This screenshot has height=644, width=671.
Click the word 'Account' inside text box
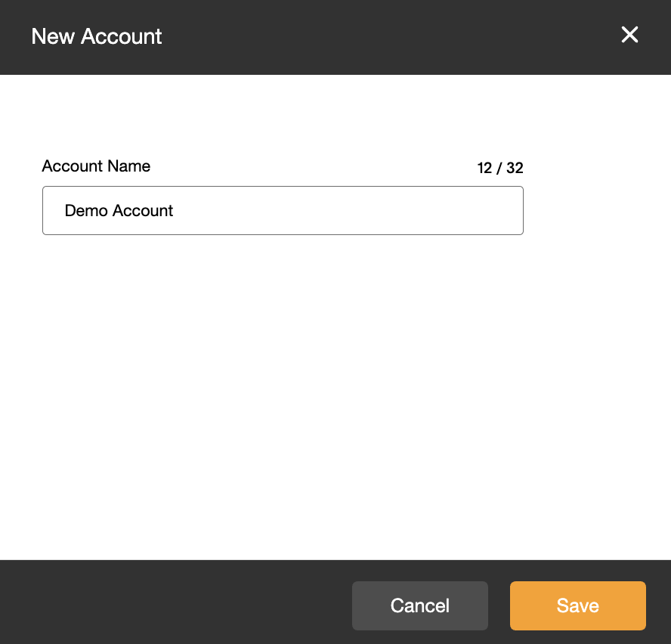(143, 211)
